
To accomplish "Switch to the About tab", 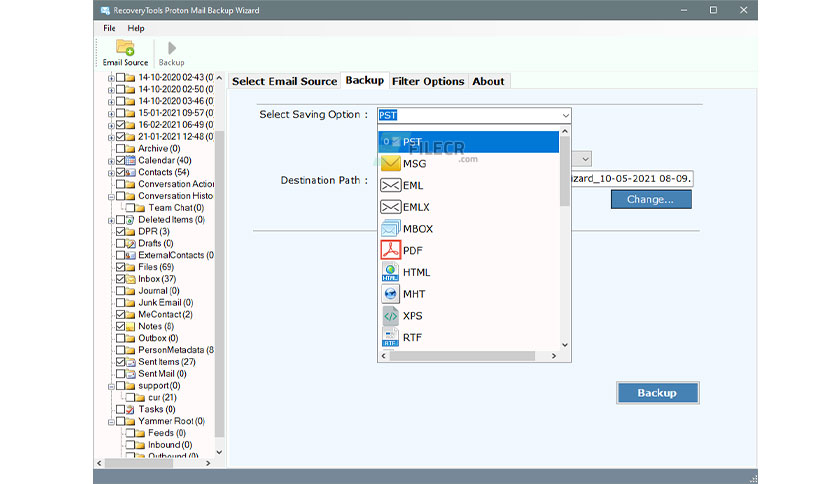I will [x=488, y=81].
